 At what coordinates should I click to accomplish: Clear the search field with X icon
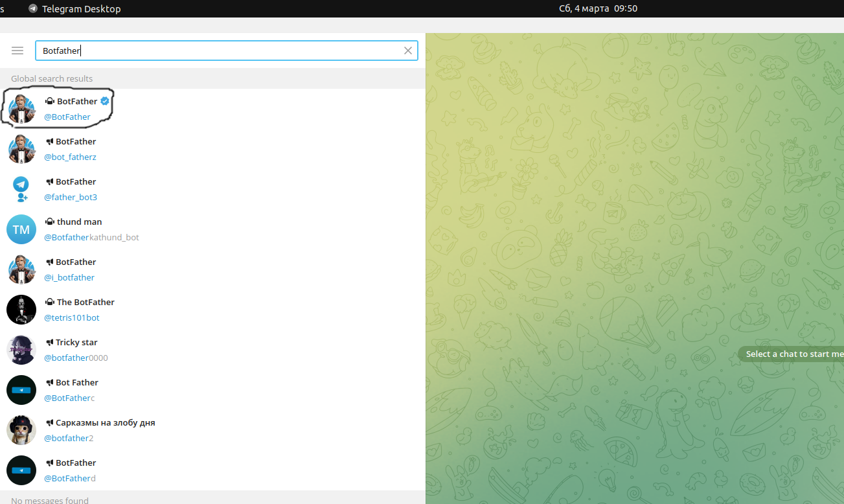[x=408, y=51]
